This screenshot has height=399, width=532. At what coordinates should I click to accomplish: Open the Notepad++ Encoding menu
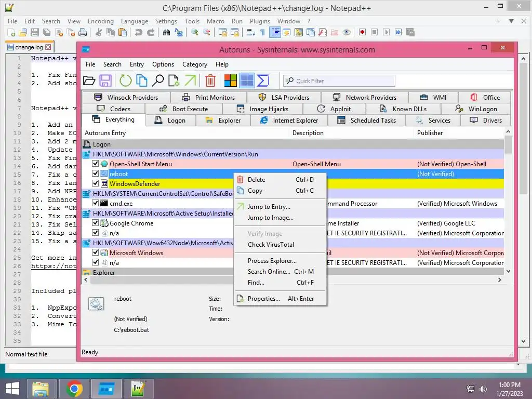(x=100, y=21)
